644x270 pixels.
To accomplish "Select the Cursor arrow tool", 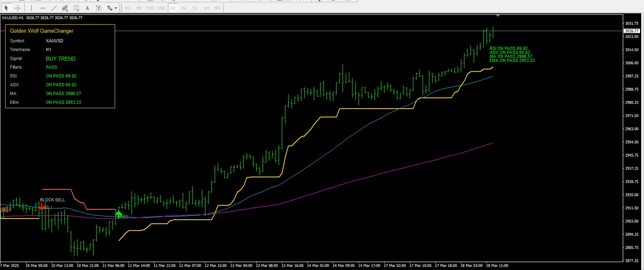I will (x=6, y=8).
